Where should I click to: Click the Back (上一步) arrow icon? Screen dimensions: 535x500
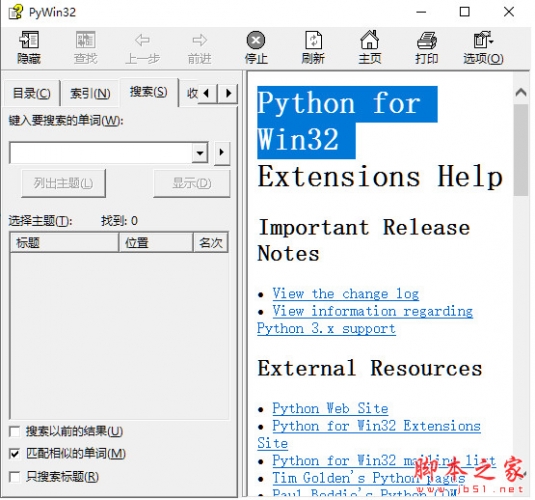142,40
